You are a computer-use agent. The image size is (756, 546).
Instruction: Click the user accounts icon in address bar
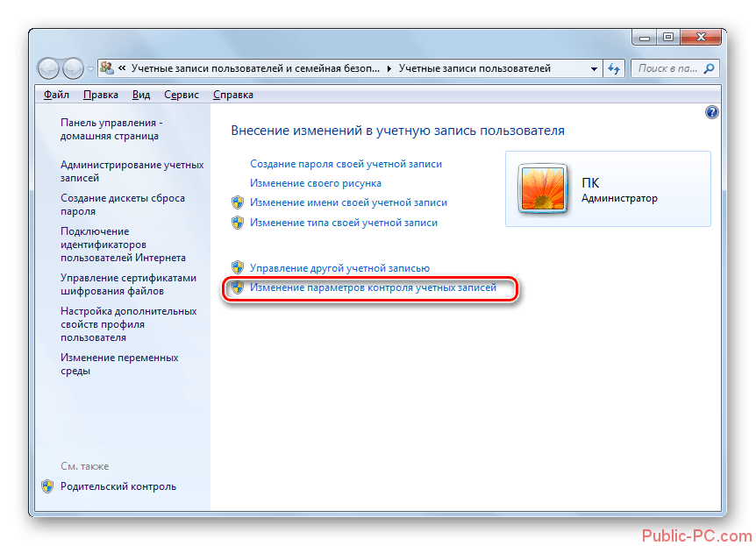(x=106, y=68)
